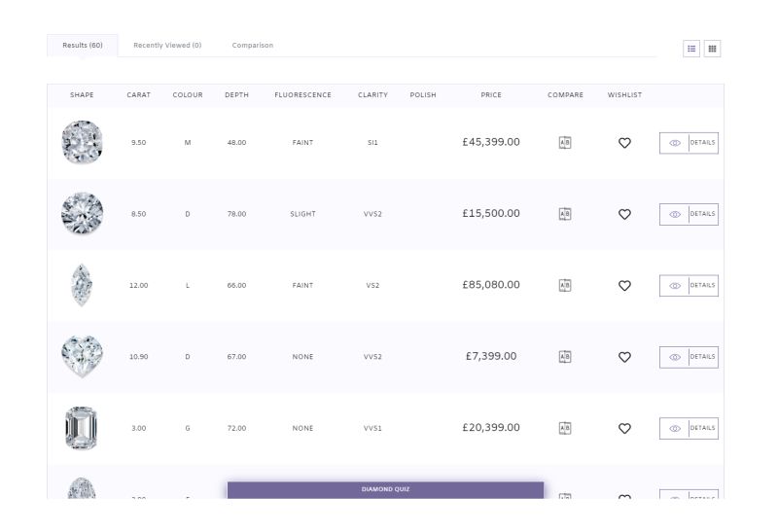The height and width of the screenshot is (532, 778).
Task: Switch to Recently Viewed (0) tab
Action: 167,46
